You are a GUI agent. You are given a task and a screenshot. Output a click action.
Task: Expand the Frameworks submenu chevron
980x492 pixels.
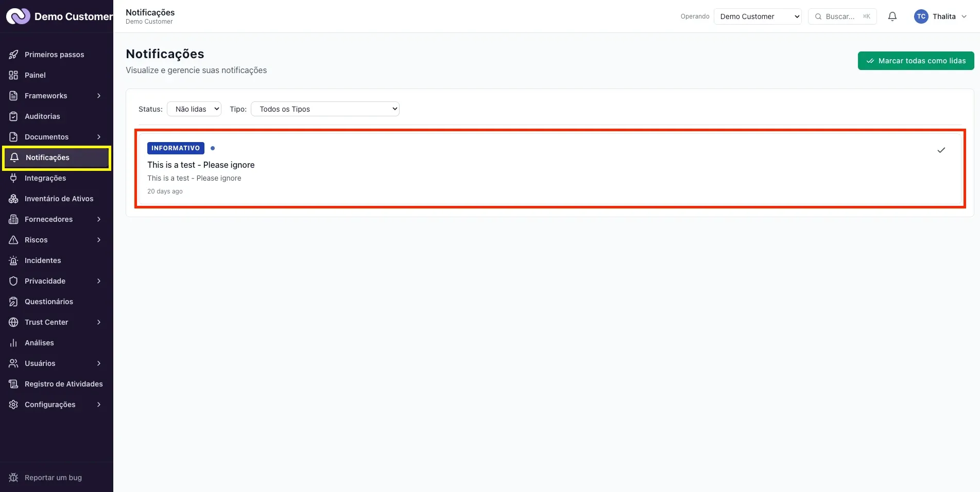pos(99,96)
